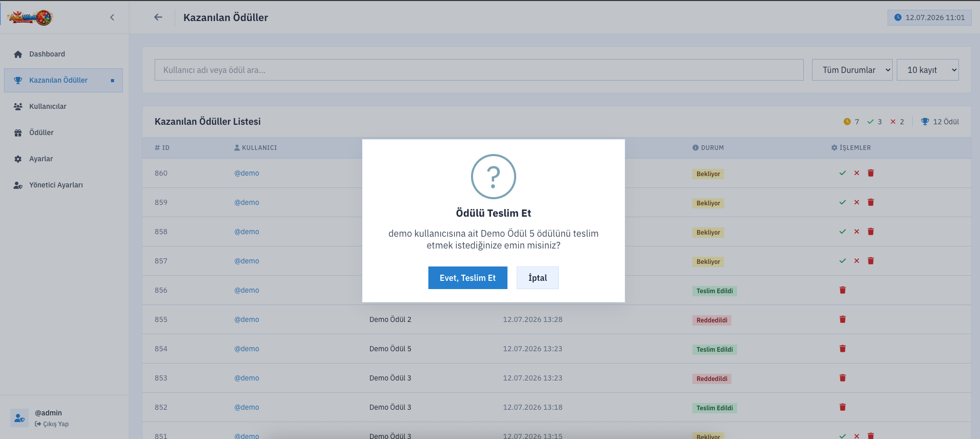This screenshot has width=980, height=439.
Task: Click the DURUM column header
Action: point(708,148)
